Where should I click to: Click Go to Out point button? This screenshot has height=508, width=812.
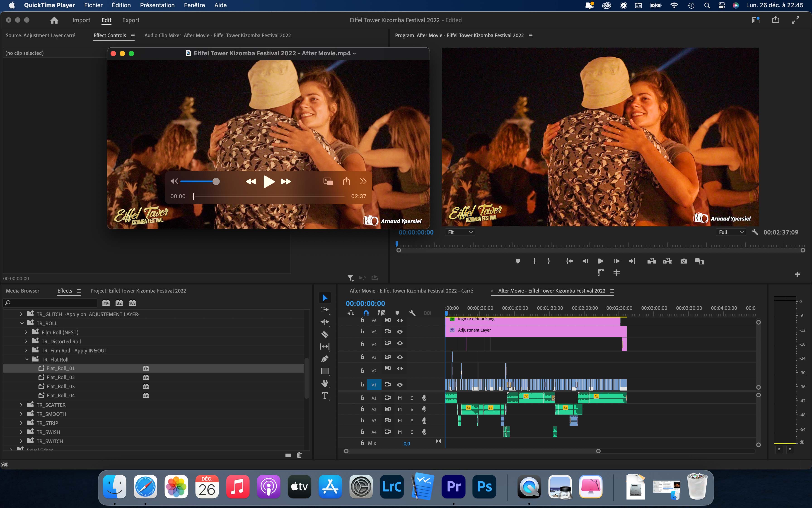pyautogui.click(x=632, y=261)
